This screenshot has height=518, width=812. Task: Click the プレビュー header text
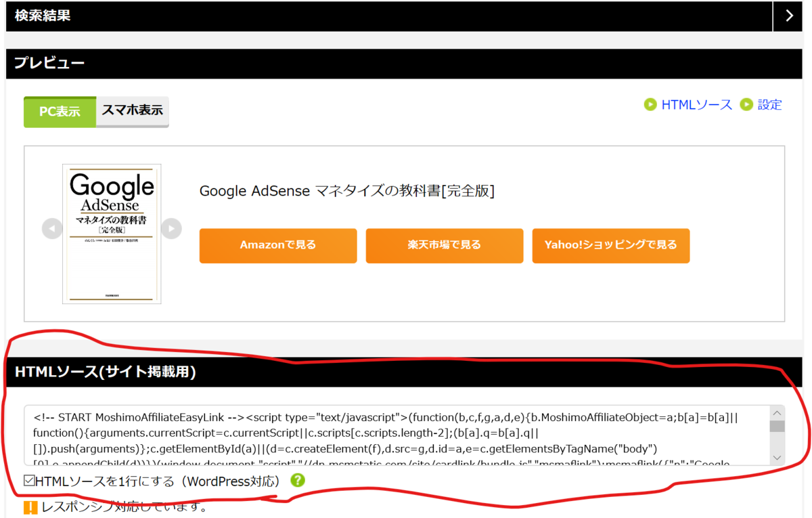[x=49, y=64]
